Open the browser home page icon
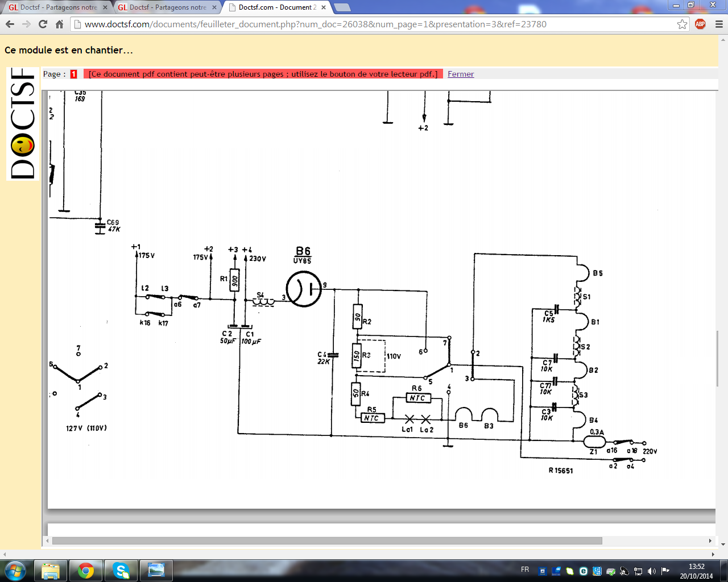 (59, 24)
